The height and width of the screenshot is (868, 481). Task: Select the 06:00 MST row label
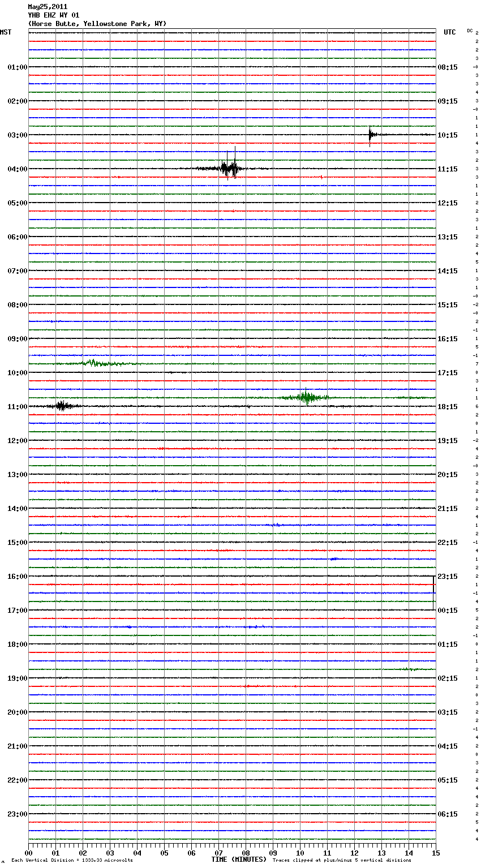click(x=17, y=237)
